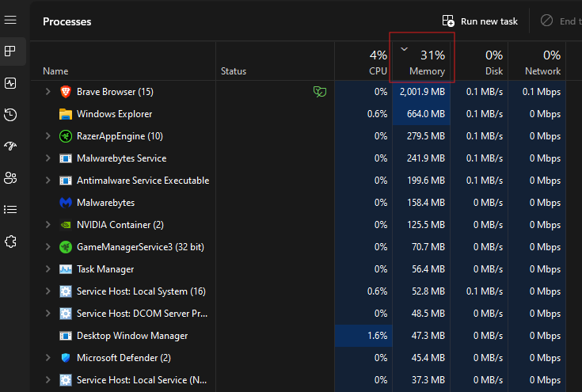Click the Windows Explorer folder icon
The image size is (582, 392).
pyautogui.click(x=66, y=114)
